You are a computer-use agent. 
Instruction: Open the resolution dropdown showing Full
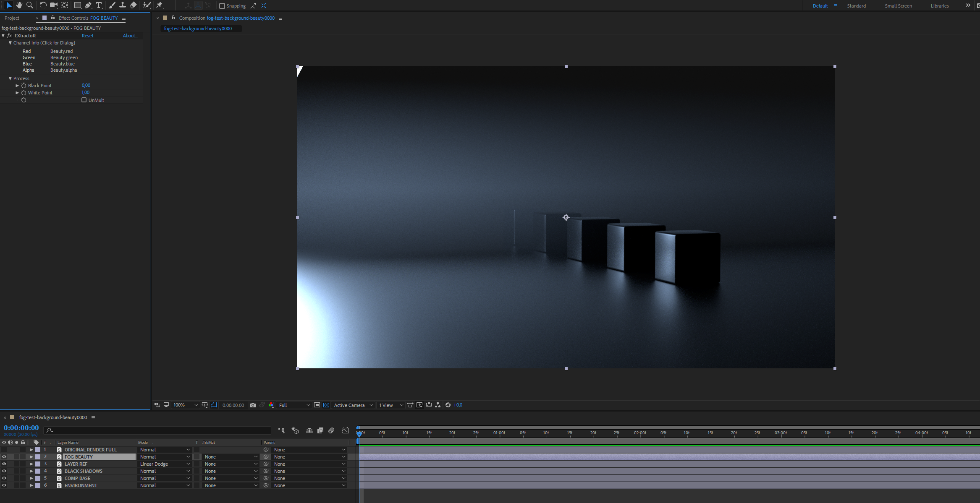pos(294,405)
